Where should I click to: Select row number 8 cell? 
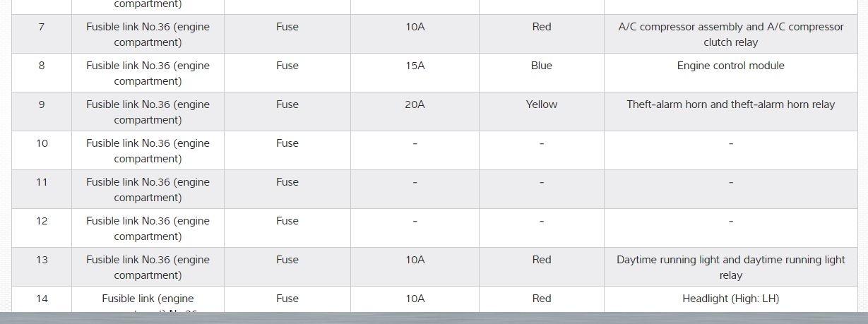(42, 66)
